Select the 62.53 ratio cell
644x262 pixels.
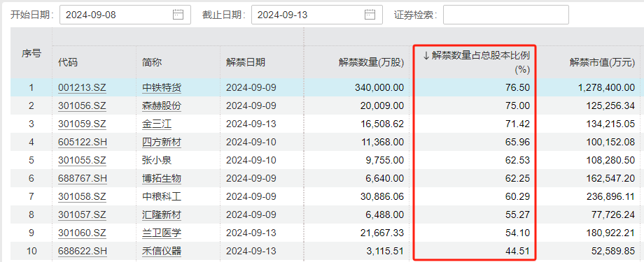point(518,160)
